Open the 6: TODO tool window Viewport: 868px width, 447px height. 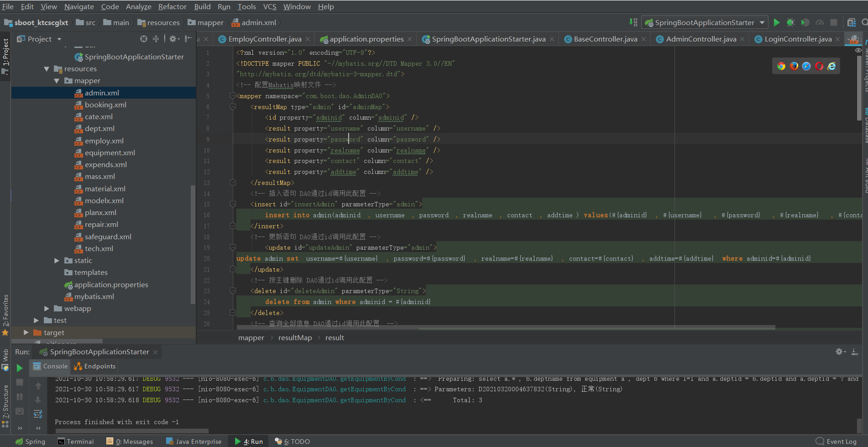(x=292, y=442)
